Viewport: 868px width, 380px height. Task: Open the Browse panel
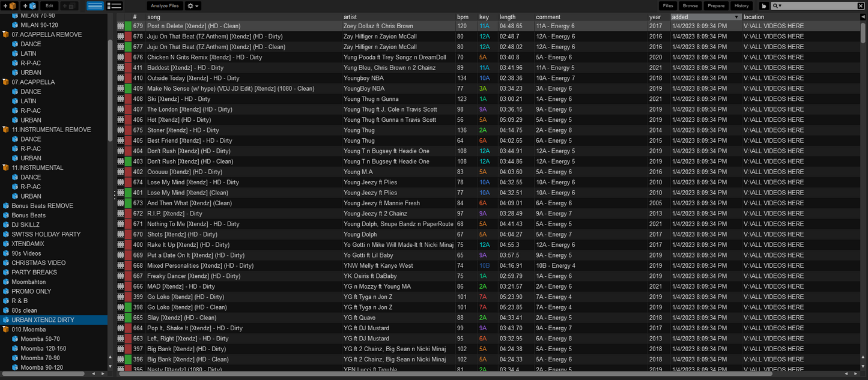690,6
